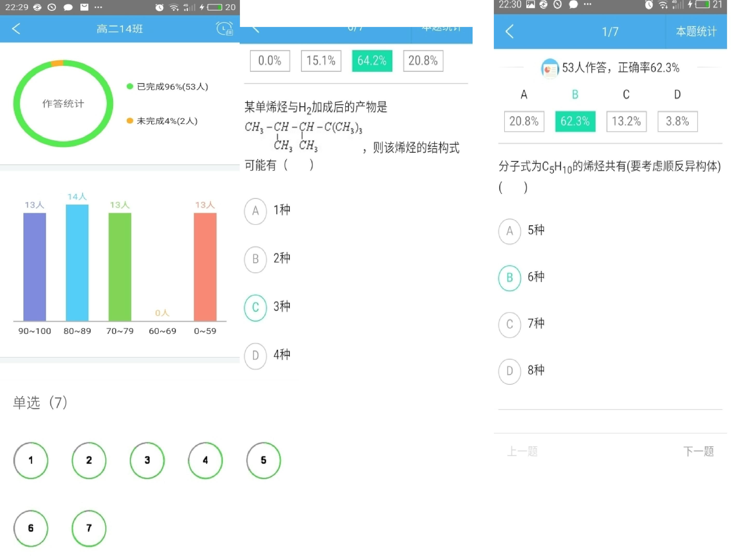The height and width of the screenshot is (560, 747).
Task: Open question number 3 circle
Action: [x=147, y=460]
